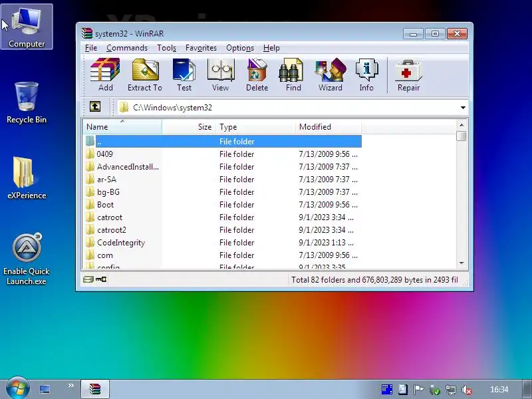This screenshot has width=532, height=399.
Task: Click the safely remove hardware tray icon
Action: tap(434, 390)
